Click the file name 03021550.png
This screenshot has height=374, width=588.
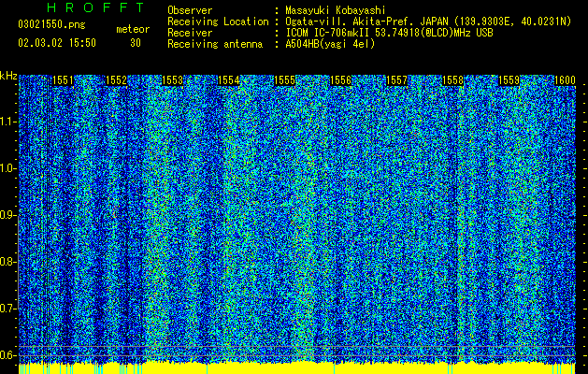click(x=51, y=25)
